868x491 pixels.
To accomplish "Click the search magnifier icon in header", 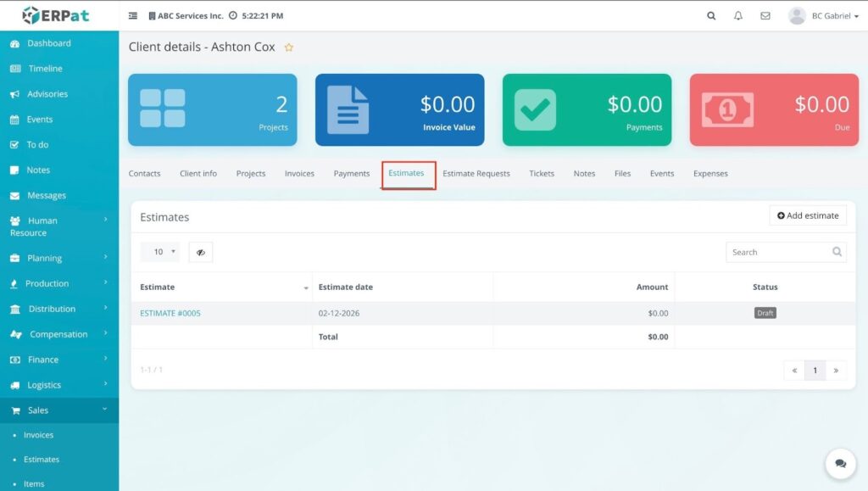I will point(711,16).
